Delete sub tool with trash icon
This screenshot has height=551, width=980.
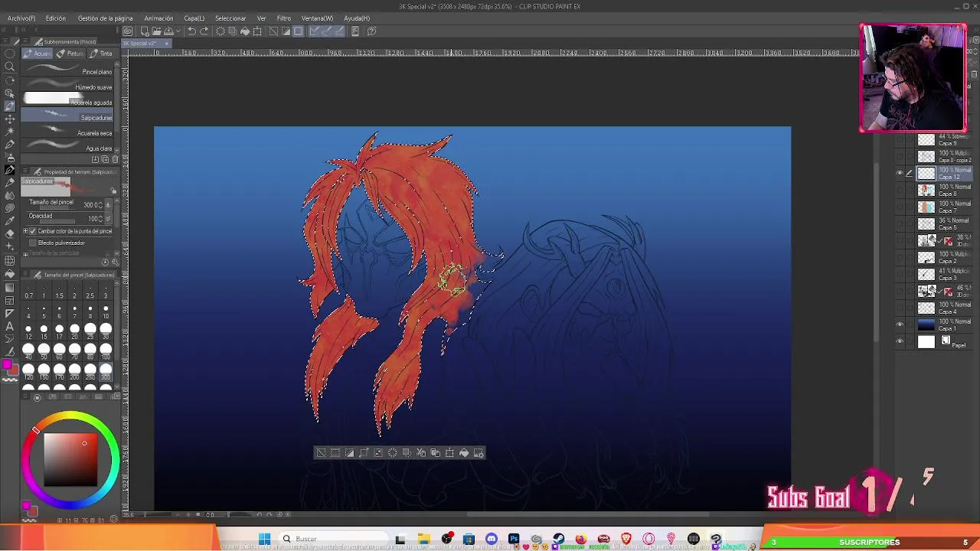pyautogui.click(x=115, y=159)
